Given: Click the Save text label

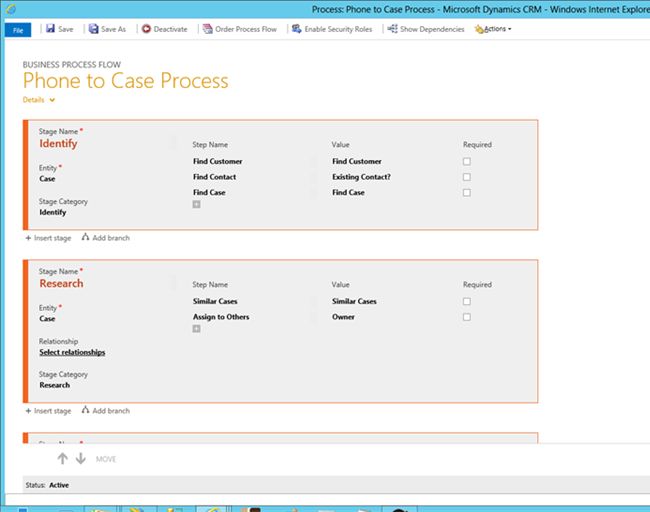Looking at the screenshot, I should 65,29.
